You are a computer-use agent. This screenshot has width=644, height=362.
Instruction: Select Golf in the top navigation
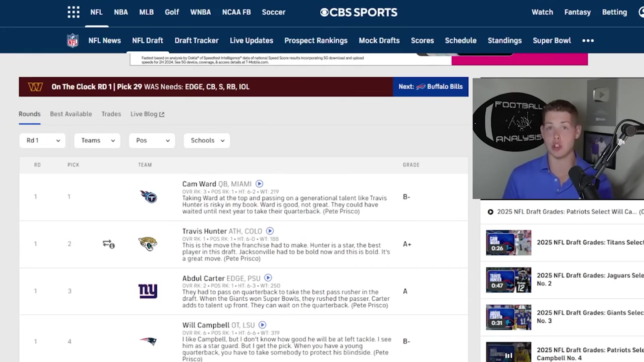pyautogui.click(x=172, y=12)
